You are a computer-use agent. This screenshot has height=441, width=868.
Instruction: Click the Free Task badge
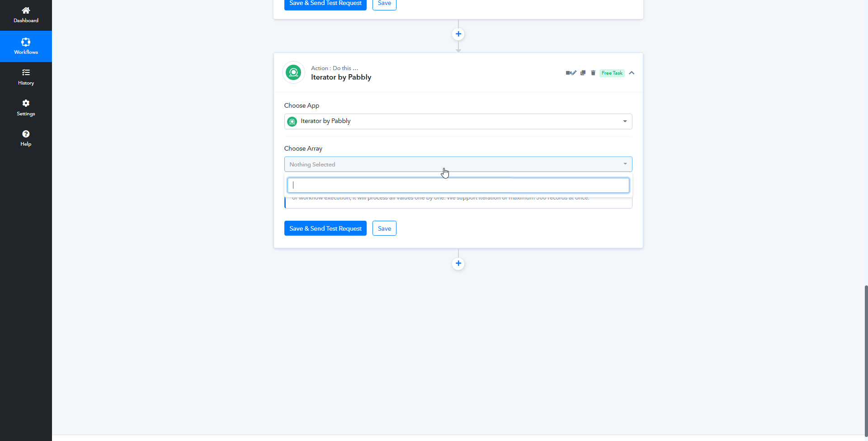pos(612,73)
